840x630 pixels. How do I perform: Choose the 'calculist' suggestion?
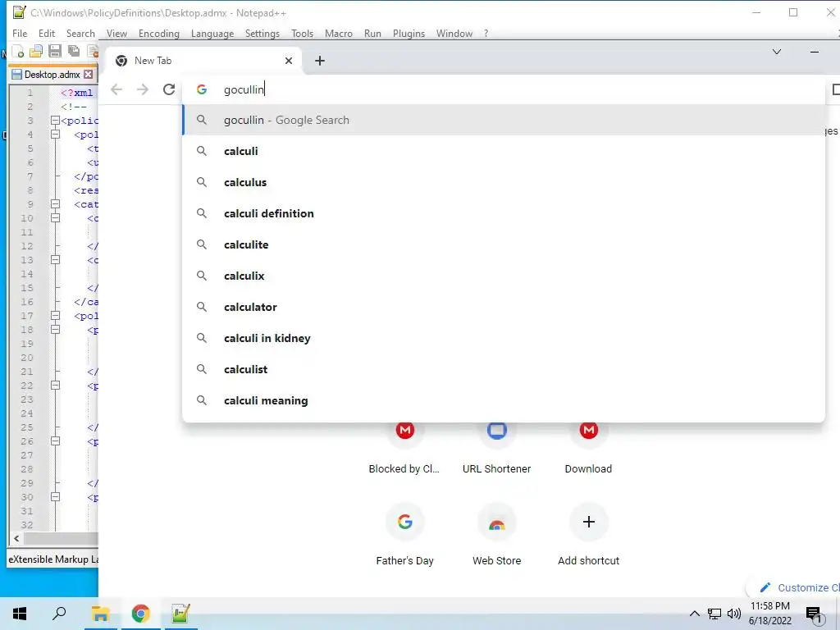tap(504, 369)
